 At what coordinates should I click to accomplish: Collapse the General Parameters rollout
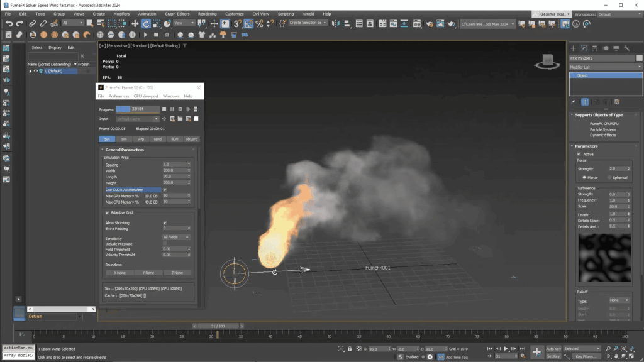click(125, 150)
